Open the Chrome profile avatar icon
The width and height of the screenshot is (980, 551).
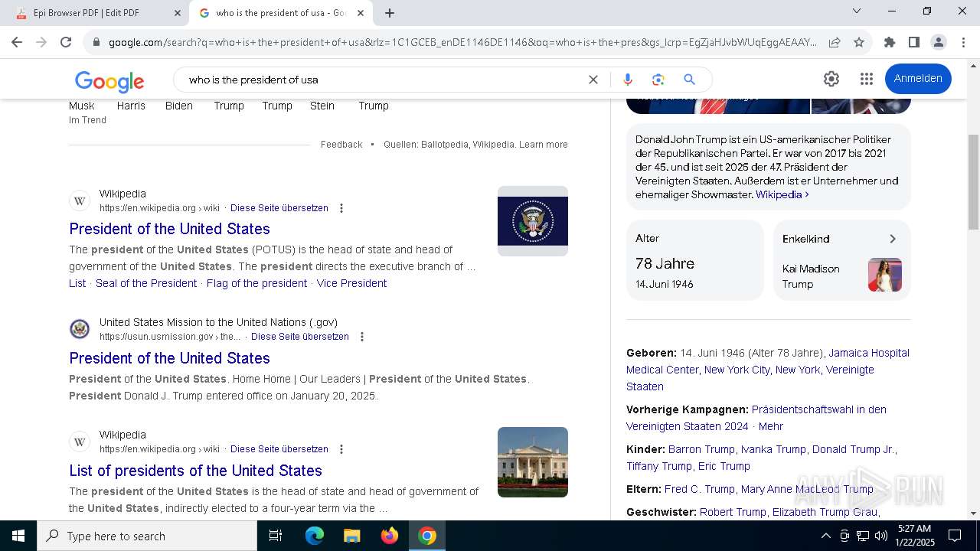tap(939, 42)
